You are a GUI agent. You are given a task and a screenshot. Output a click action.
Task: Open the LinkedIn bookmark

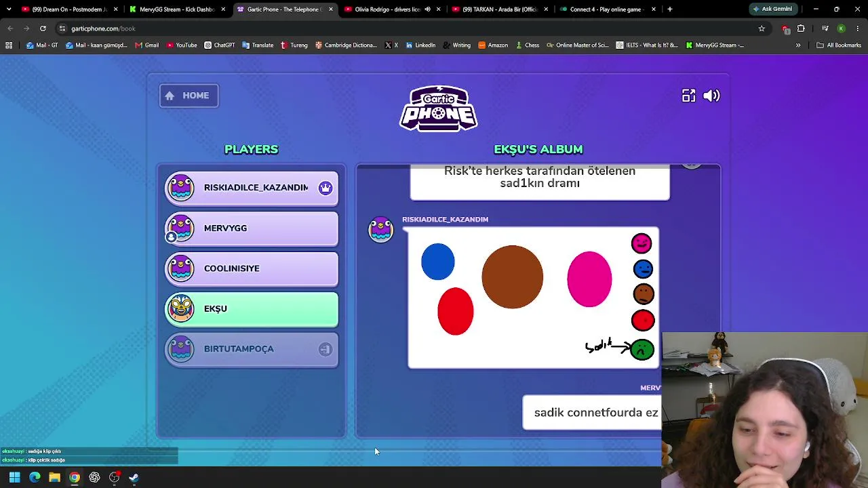[420, 45]
